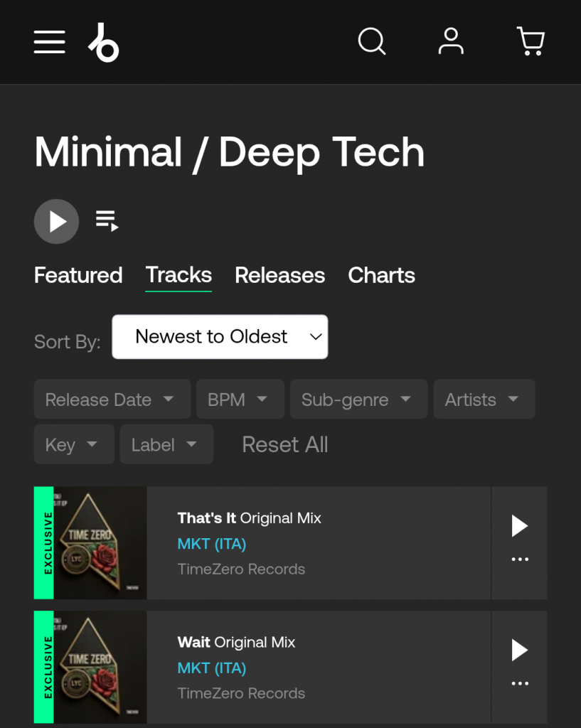Open the Sort By Newest to Oldest dropdown
The width and height of the screenshot is (581, 728).
220,337
